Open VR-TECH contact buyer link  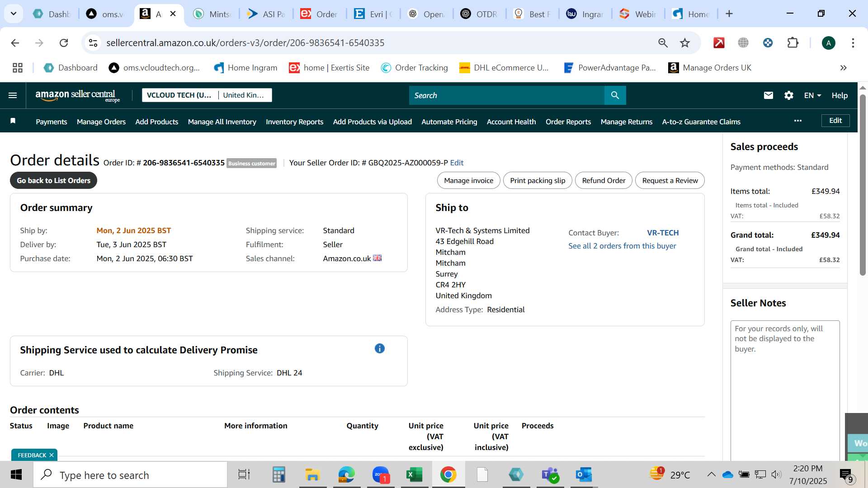(x=663, y=233)
